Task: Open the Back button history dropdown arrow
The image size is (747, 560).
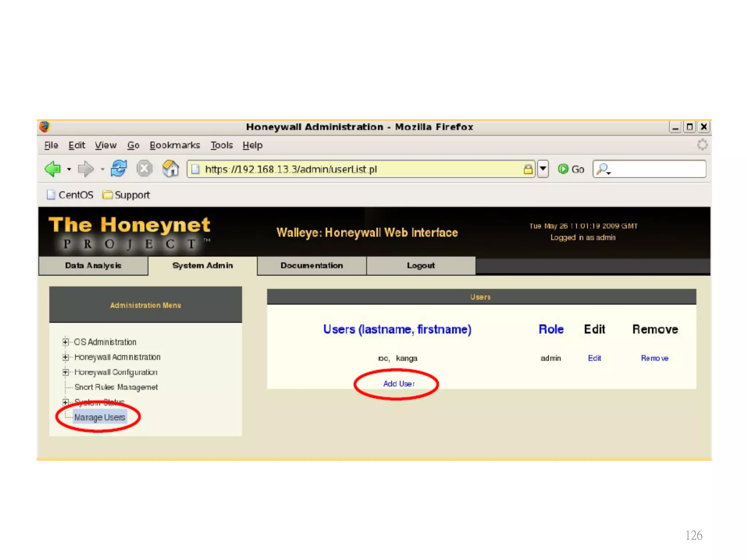Action: pos(69,170)
